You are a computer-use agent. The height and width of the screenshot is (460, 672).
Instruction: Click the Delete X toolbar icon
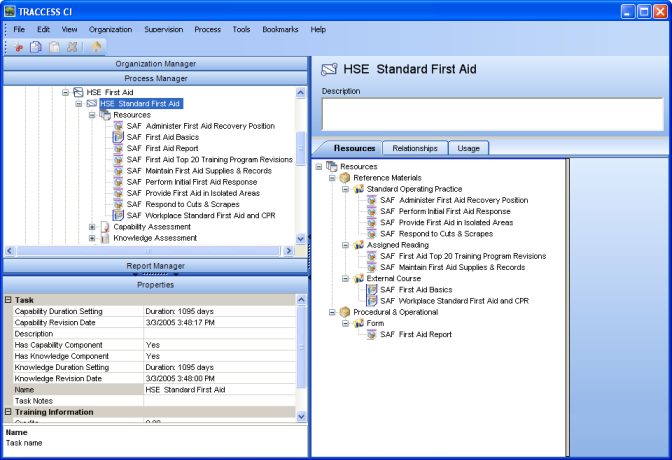click(72, 47)
